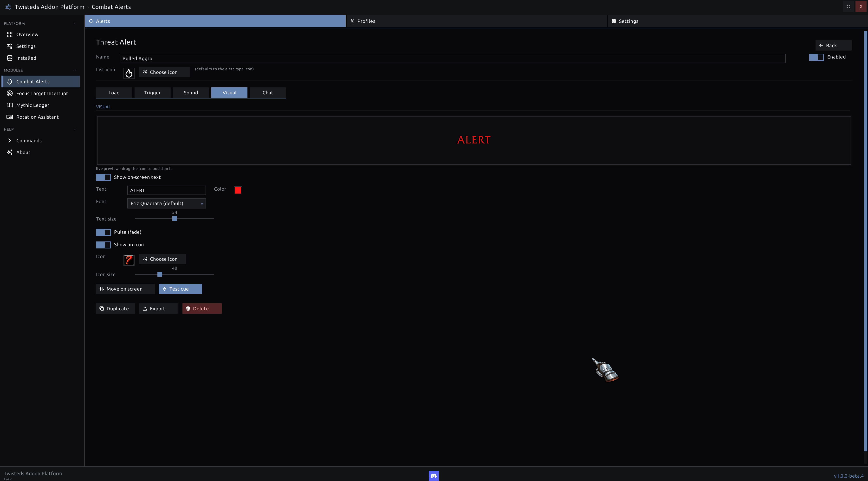Click the Combat Alerts bell icon
This screenshot has height=481, width=868.
[10, 82]
